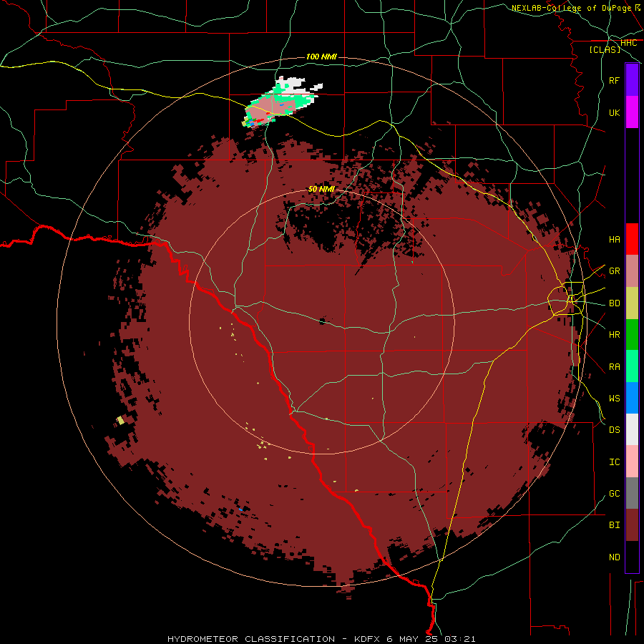
Task: Click the bright green RA rain swatch
Action: (632, 366)
